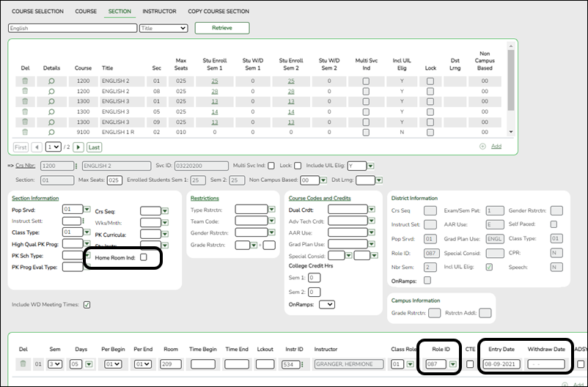Delete the meeting time row for GRANGER
The image size is (588, 387).
23,364
